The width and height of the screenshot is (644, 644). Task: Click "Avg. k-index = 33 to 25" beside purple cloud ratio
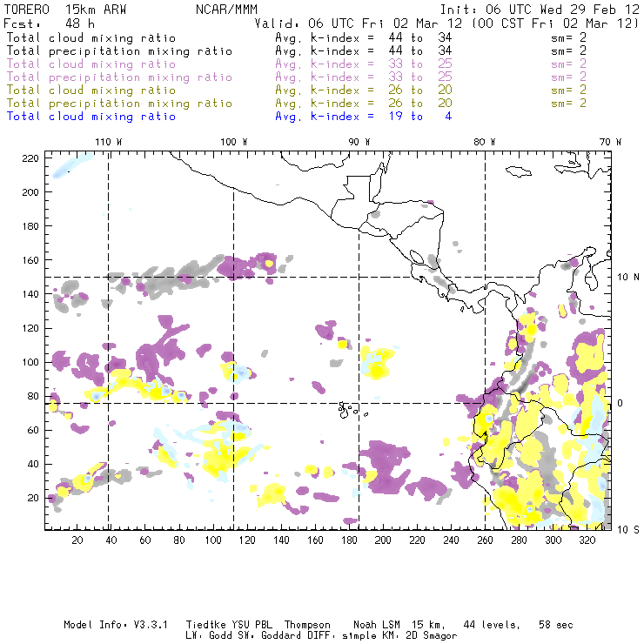[364, 64]
